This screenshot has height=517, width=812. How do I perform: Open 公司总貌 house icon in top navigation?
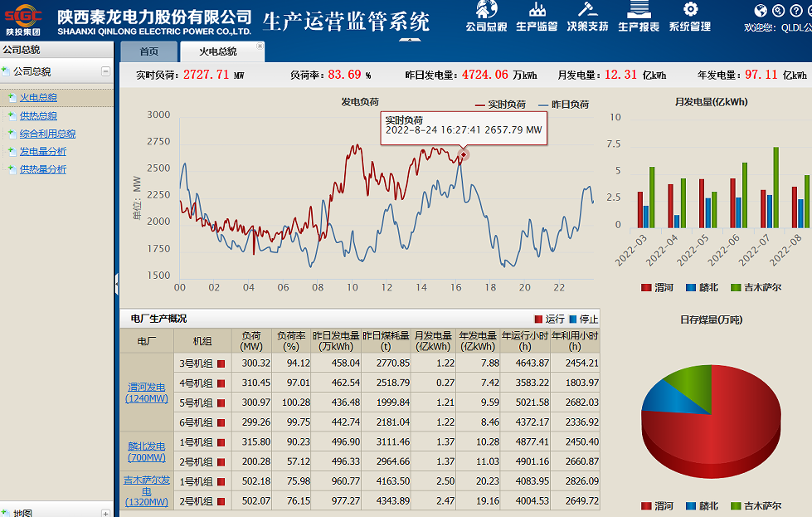point(485,10)
